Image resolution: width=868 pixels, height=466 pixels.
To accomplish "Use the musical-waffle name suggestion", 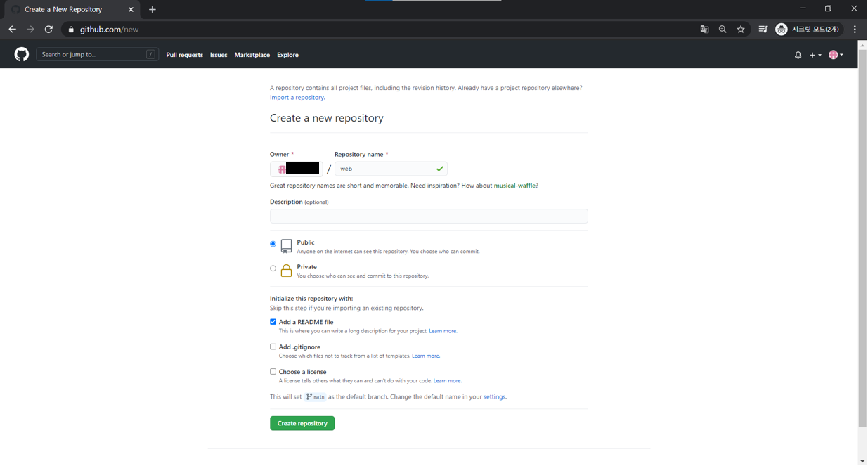I will (x=514, y=186).
